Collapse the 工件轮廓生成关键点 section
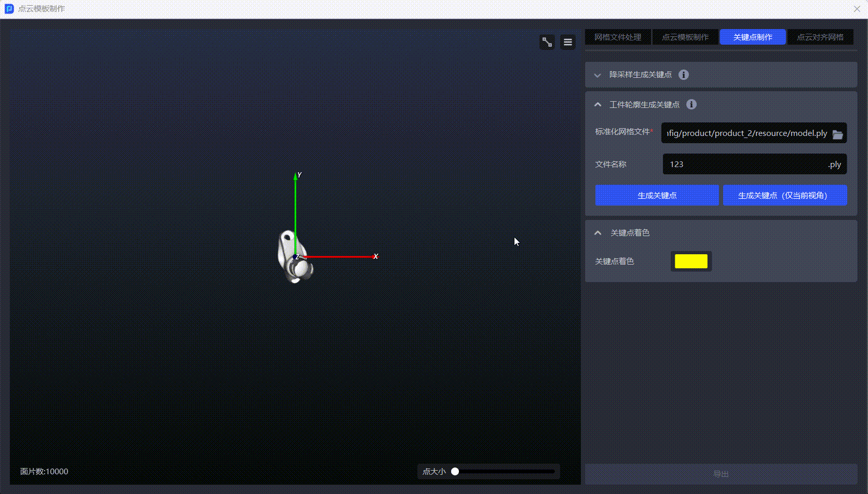 pyautogui.click(x=598, y=105)
